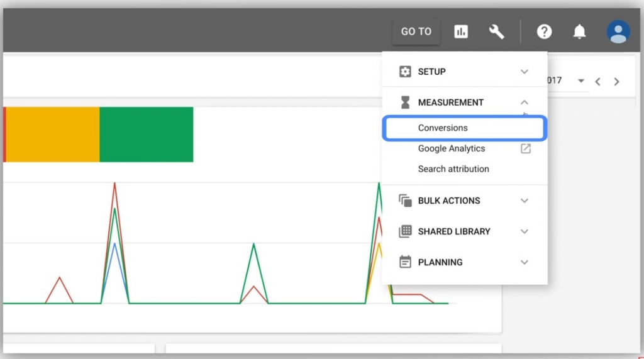Click the Shared Library grid icon
This screenshot has width=644, height=359.
point(405,231)
